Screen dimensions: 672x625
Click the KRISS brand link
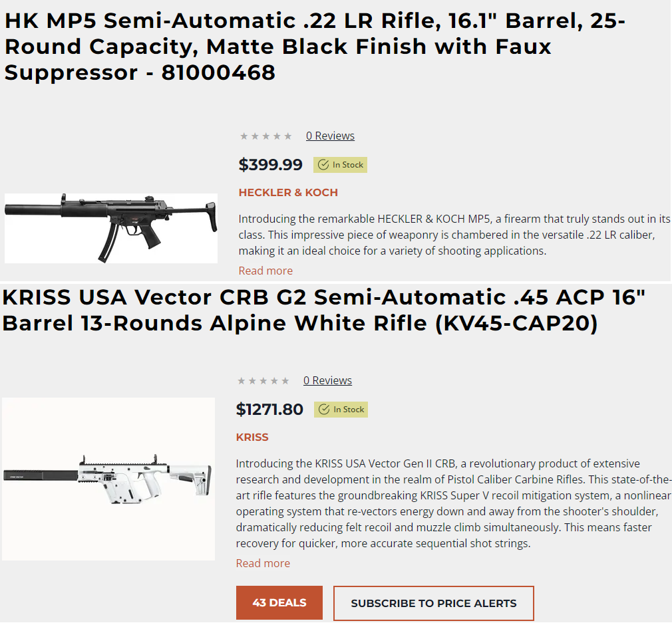tap(252, 437)
